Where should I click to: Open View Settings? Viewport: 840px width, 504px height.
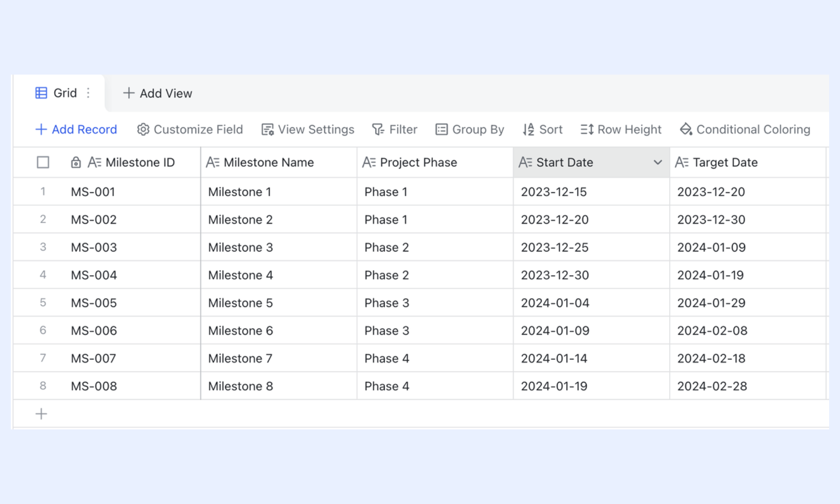308,129
